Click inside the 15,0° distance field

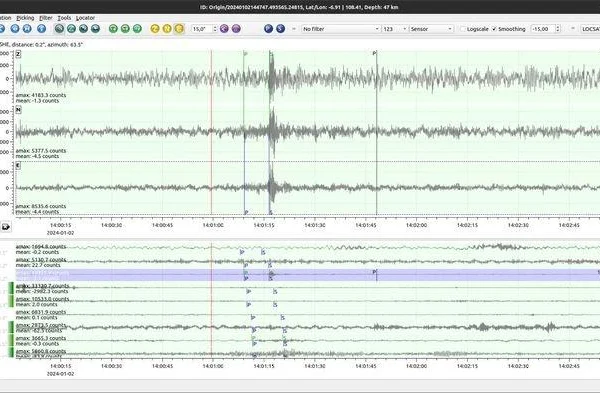click(x=201, y=29)
